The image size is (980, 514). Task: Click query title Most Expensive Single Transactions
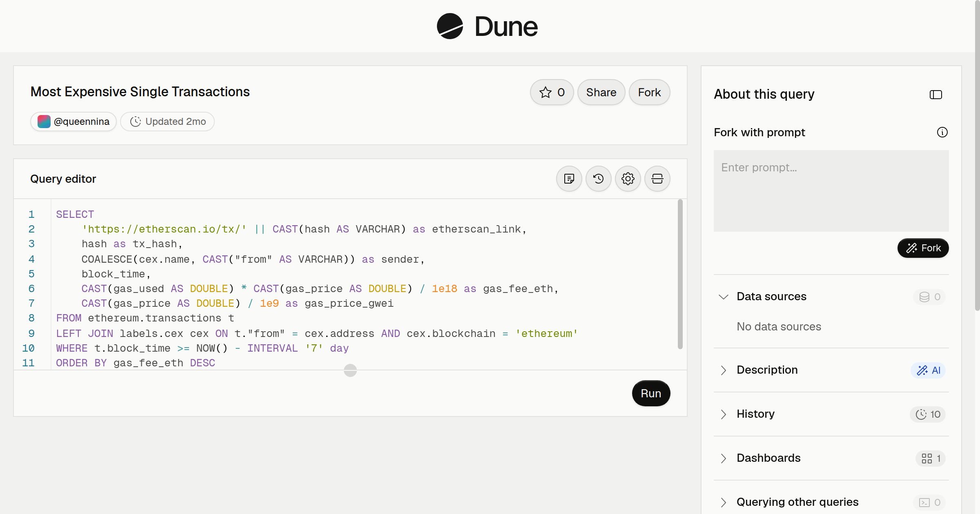click(140, 92)
